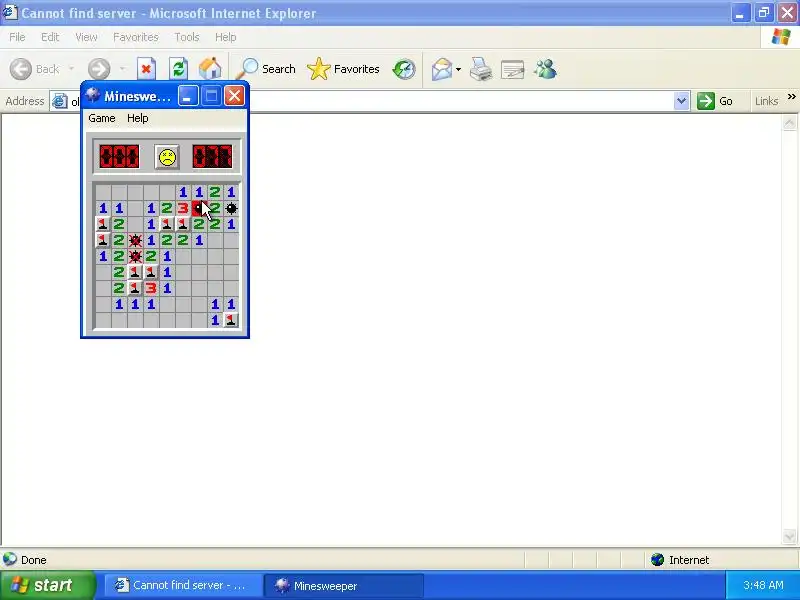The width and height of the screenshot is (800, 600).
Task: Click the red 3 beside the exploded mine
Action: pyautogui.click(x=183, y=208)
